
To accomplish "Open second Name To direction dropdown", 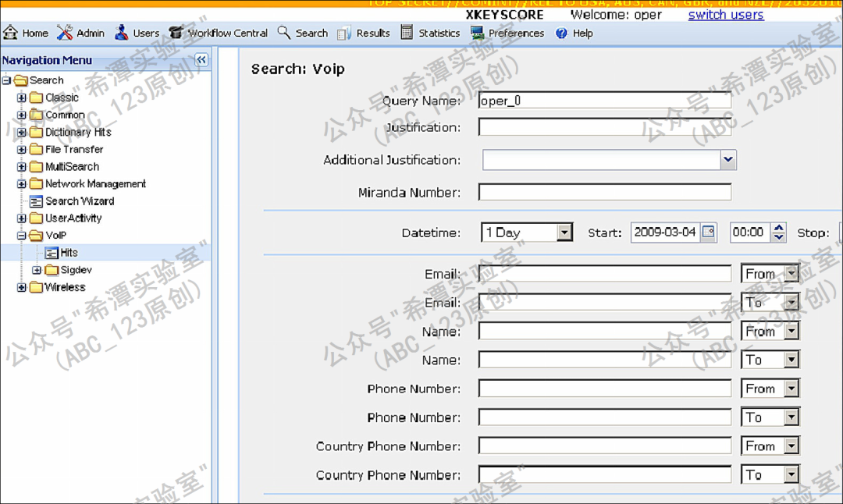I will pyautogui.click(x=791, y=360).
